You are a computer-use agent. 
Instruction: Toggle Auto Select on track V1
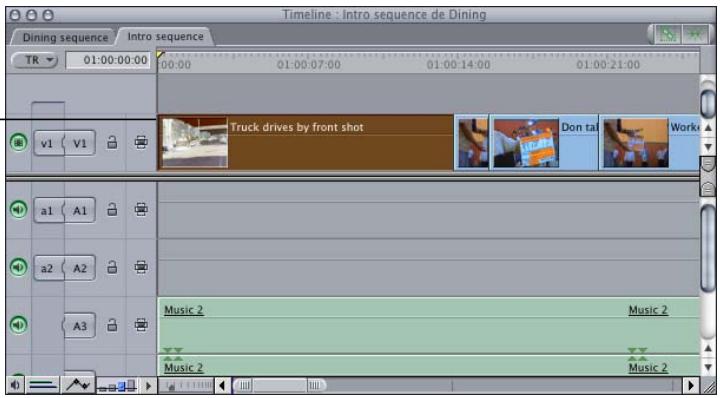click(x=141, y=143)
